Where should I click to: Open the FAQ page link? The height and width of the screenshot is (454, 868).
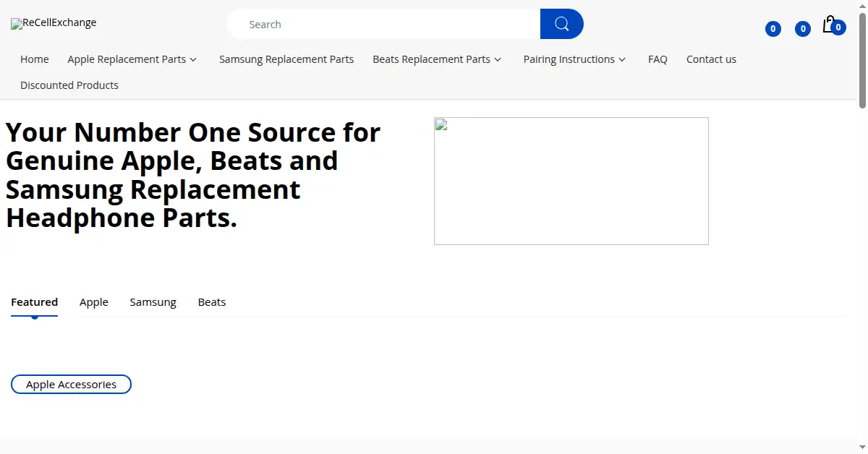pos(658,59)
